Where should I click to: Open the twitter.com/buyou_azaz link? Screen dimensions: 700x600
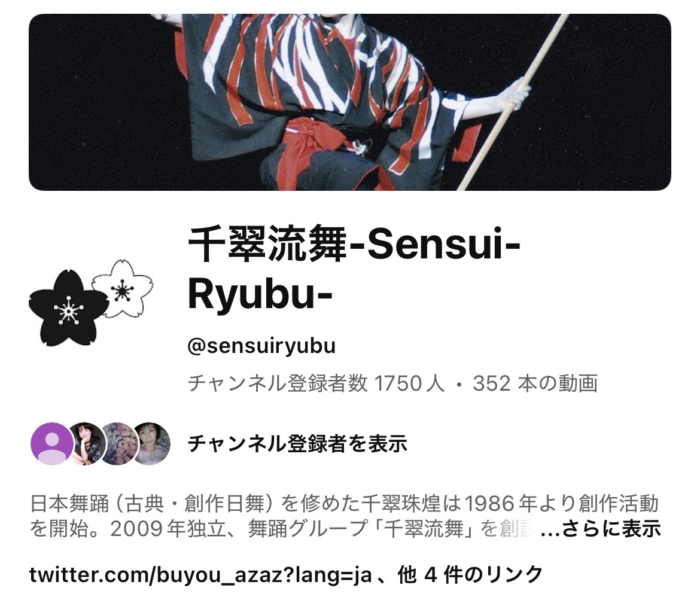pos(200,575)
